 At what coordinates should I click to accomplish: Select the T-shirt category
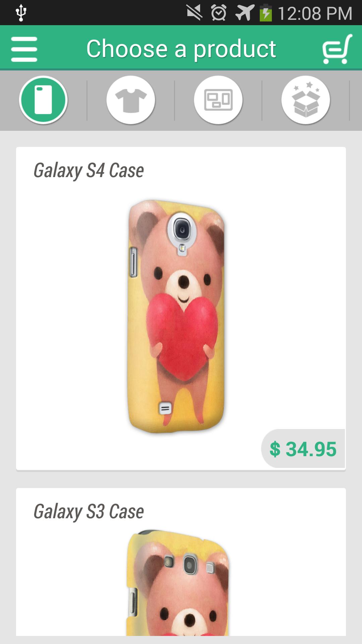(x=131, y=100)
